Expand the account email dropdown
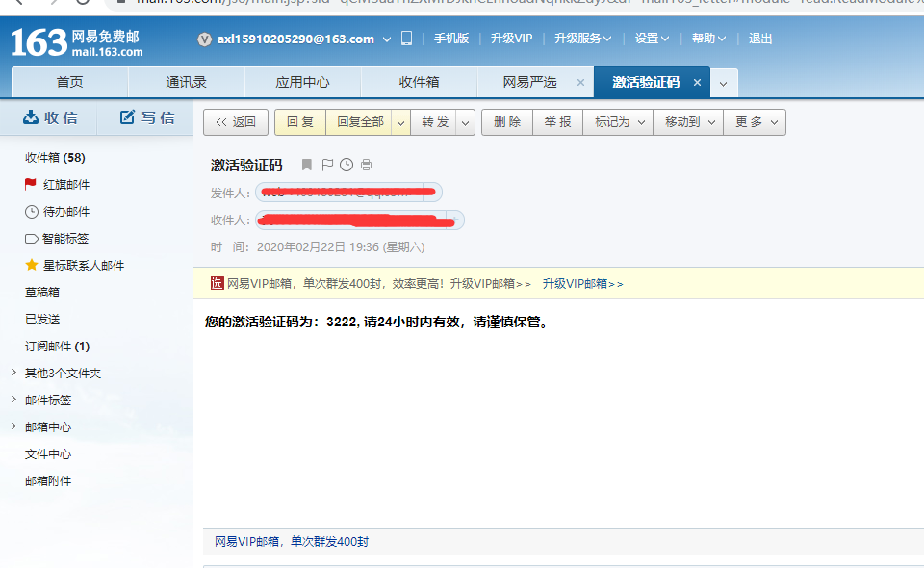Viewport: 924px width, 568px height. [x=387, y=39]
